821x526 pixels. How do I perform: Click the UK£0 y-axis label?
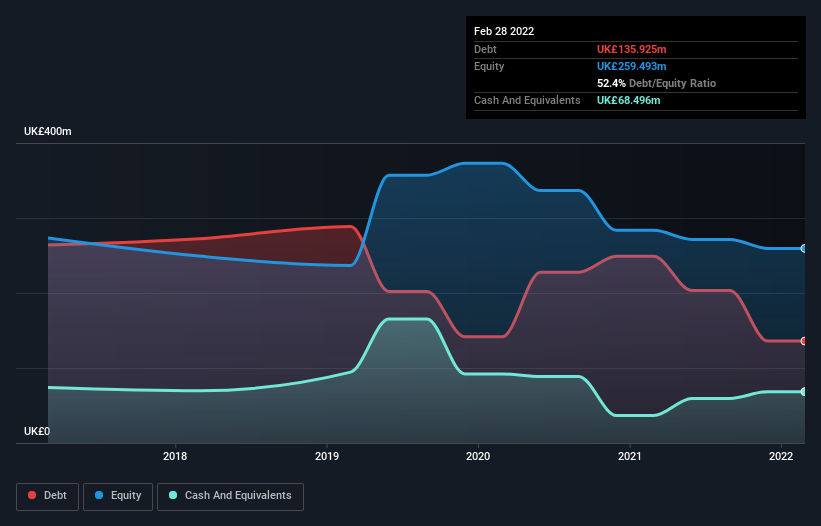point(37,431)
